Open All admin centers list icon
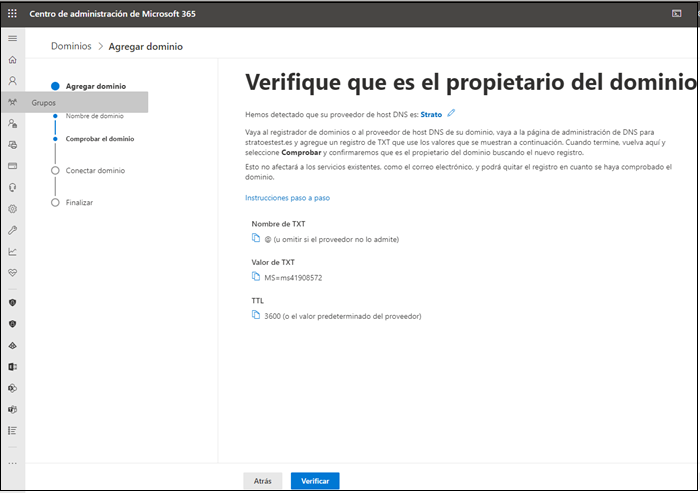Viewport: 700px width, 493px height. coord(12,431)
